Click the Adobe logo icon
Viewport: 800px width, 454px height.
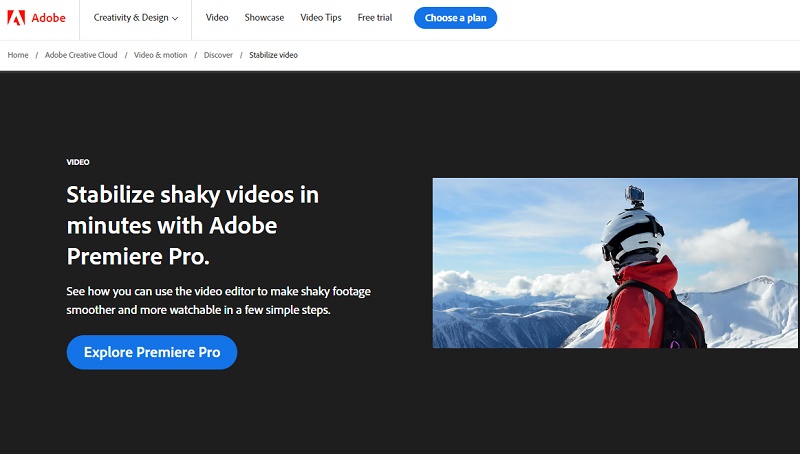coord(16,18)
